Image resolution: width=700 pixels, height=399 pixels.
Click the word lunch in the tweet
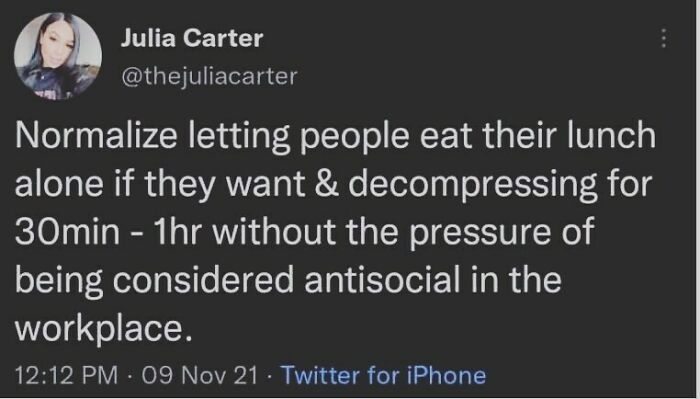click(x=612, y=135)
